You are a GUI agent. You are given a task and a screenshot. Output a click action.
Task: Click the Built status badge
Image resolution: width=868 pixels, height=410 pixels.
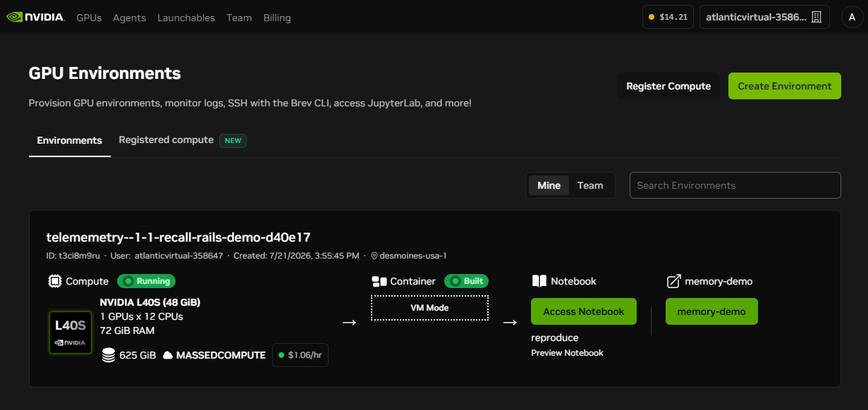pyautogui.click(x=466, y=281)
